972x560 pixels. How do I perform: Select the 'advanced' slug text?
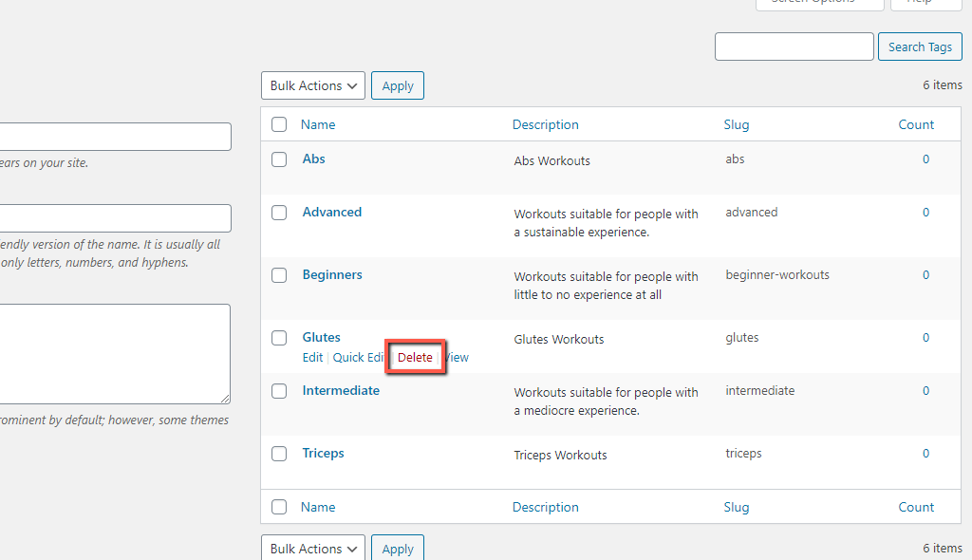point(752,212)
